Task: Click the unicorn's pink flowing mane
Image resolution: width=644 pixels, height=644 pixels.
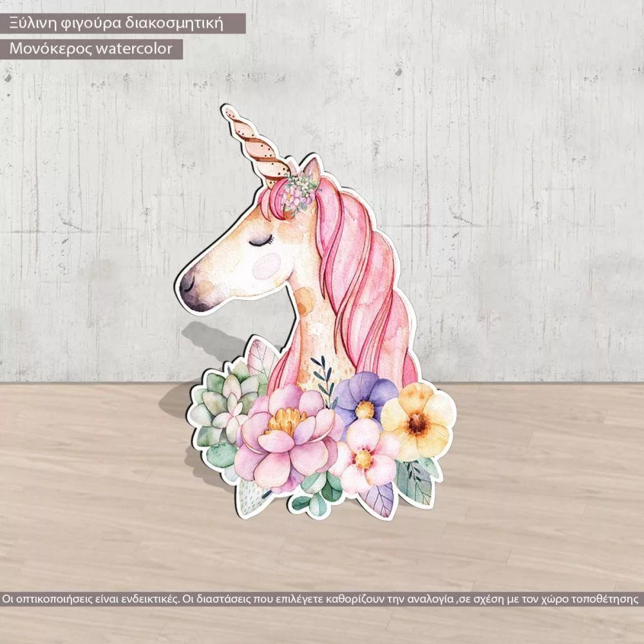Action: [x=367, y=277]
